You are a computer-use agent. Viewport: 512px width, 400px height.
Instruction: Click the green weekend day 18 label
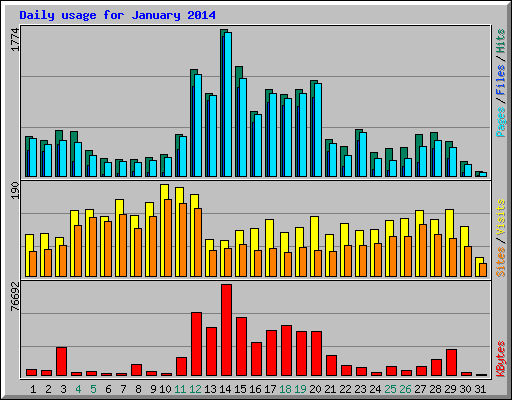coord(285,389)
